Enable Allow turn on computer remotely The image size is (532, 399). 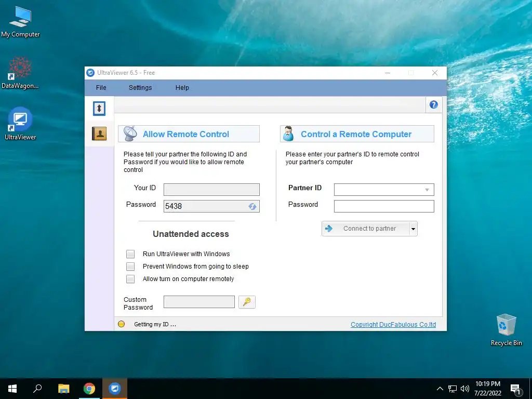pos(130,279)
